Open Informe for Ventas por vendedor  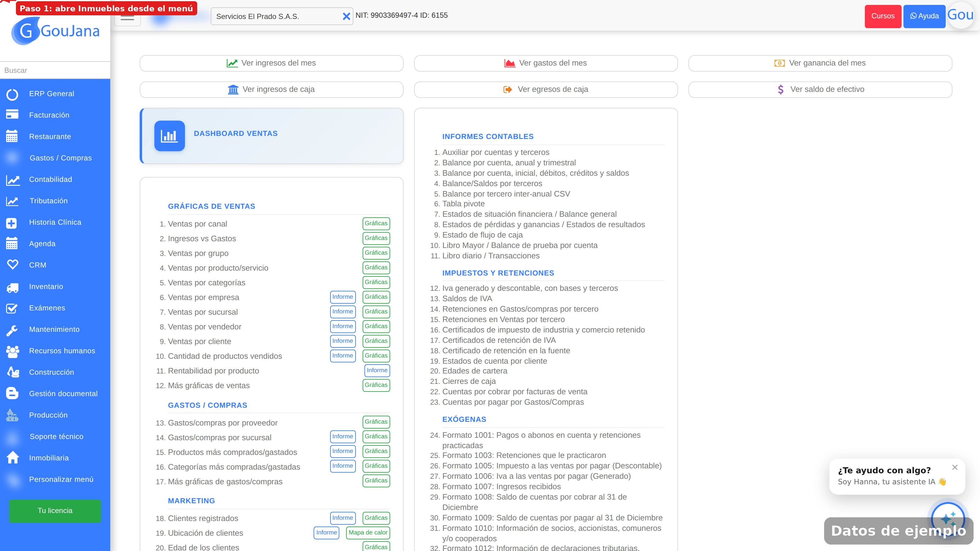point(342,326)
